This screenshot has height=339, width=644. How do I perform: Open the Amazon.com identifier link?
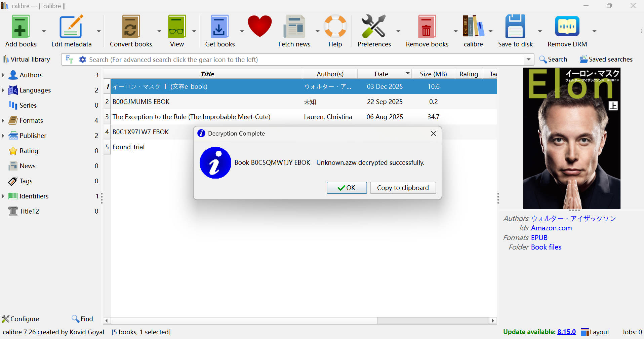tap(551, 228)
